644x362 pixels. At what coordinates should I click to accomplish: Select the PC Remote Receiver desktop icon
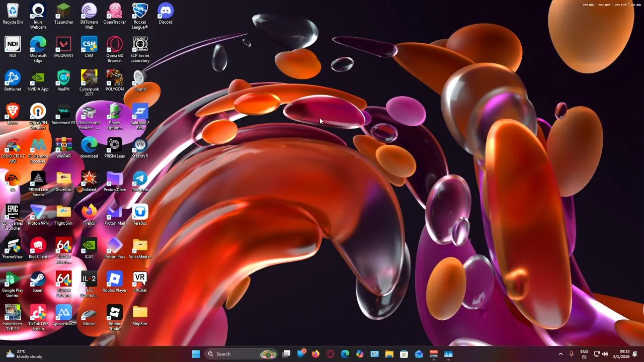38,150
